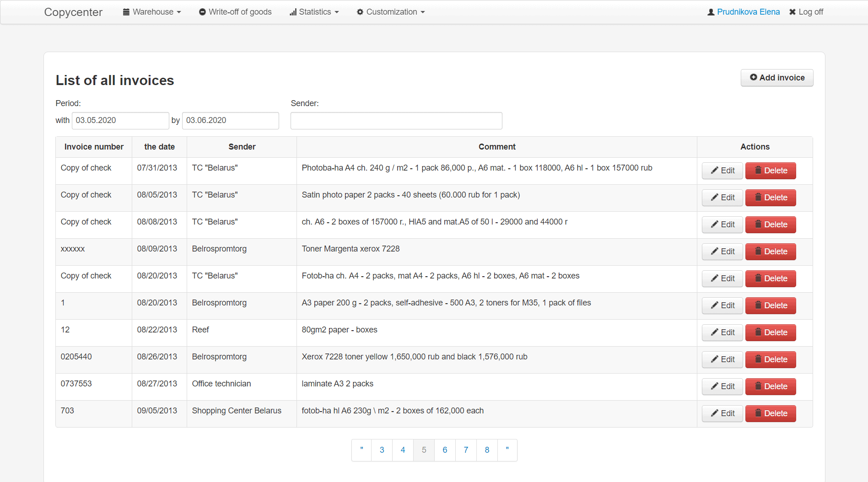Select the Reef sender cell

[x=242, y=333]
